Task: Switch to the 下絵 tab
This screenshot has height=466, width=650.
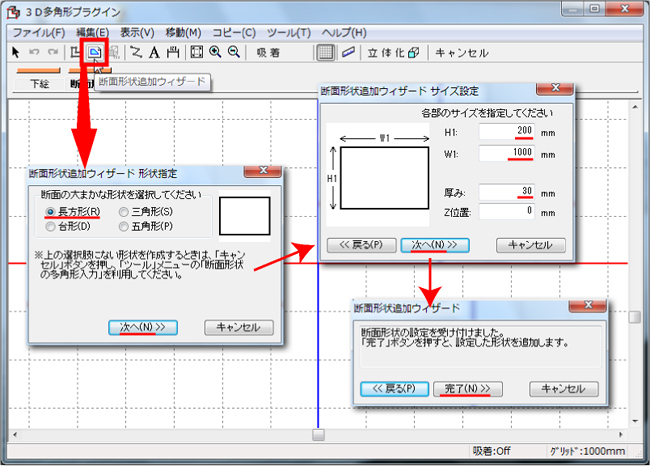Action: point(39,85)
